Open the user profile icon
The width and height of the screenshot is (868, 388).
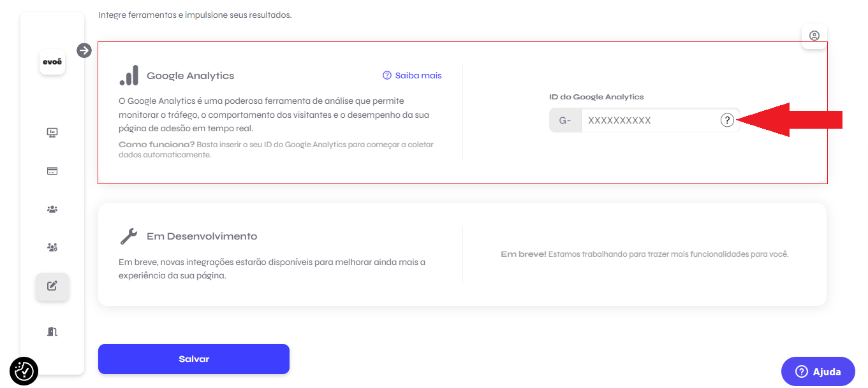click(814, 36)
